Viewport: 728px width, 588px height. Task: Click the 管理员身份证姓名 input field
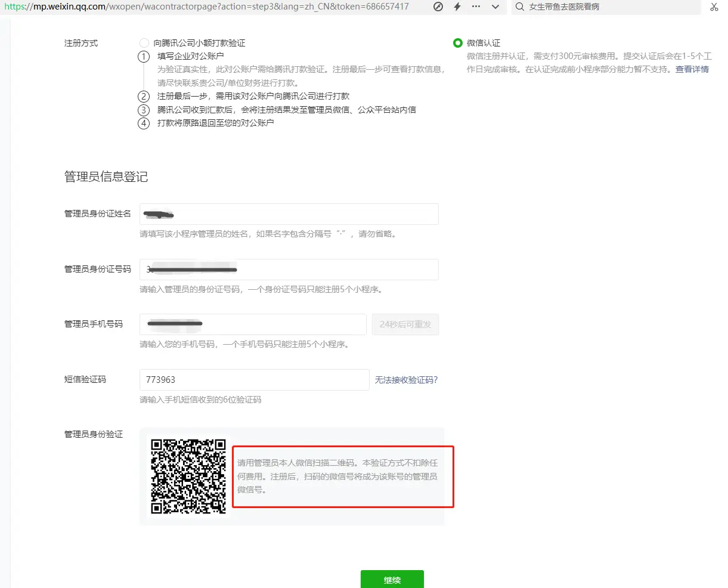pyautogui.click(x=289, y=214)
